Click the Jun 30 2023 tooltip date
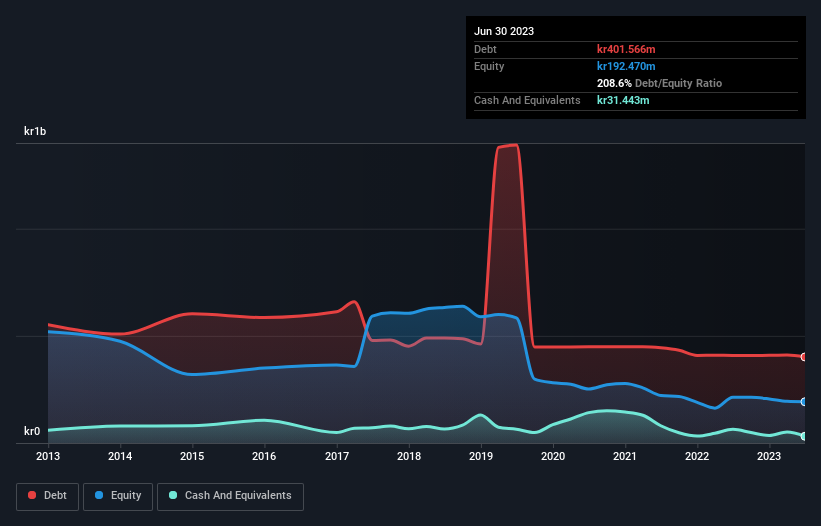The height and width of the screenshot is (526, 821). tap(504, 31)
